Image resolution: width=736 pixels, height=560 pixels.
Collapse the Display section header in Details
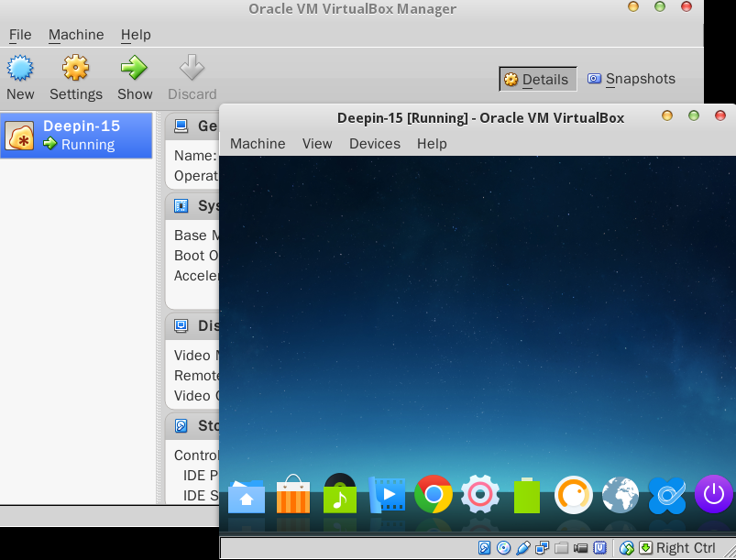tap(192, 325)
